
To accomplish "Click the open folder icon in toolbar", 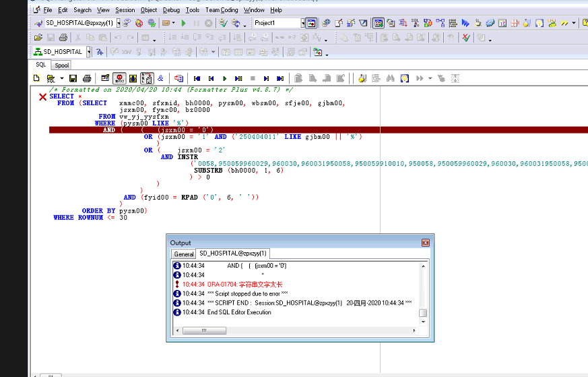I will 38,38.
